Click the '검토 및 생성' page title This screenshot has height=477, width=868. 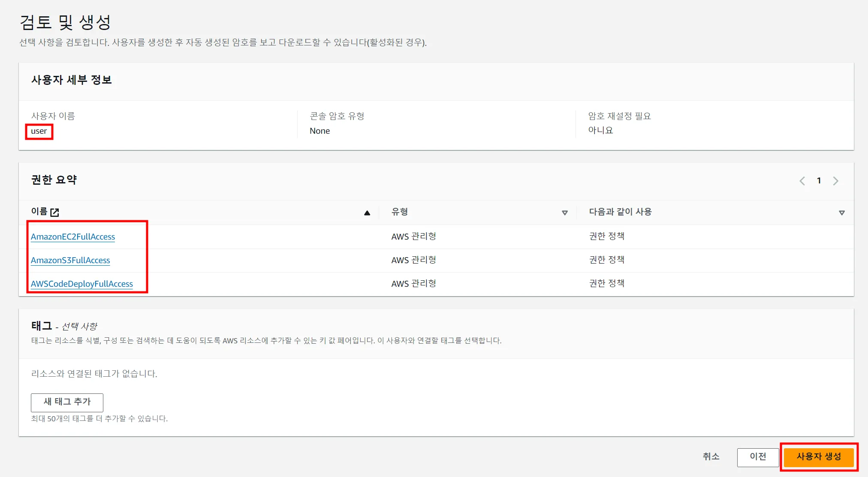click(65, 22)
